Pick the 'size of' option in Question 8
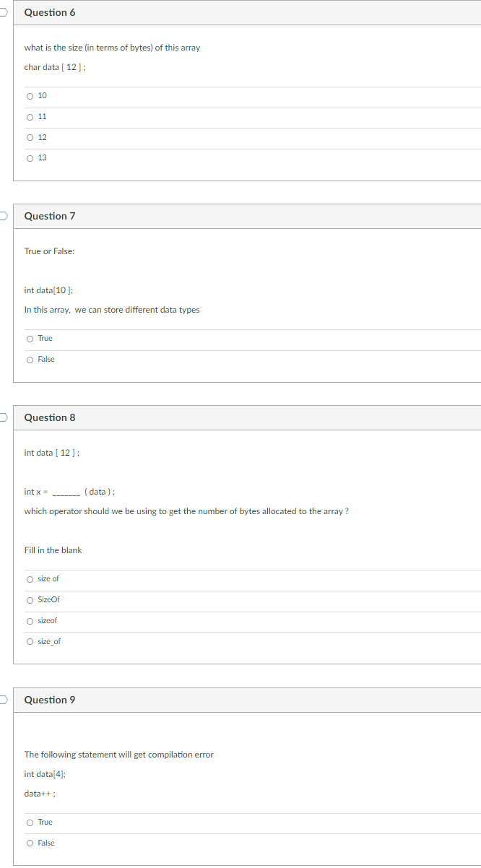This screenshot has width=481, height=868. coord(30,578)
